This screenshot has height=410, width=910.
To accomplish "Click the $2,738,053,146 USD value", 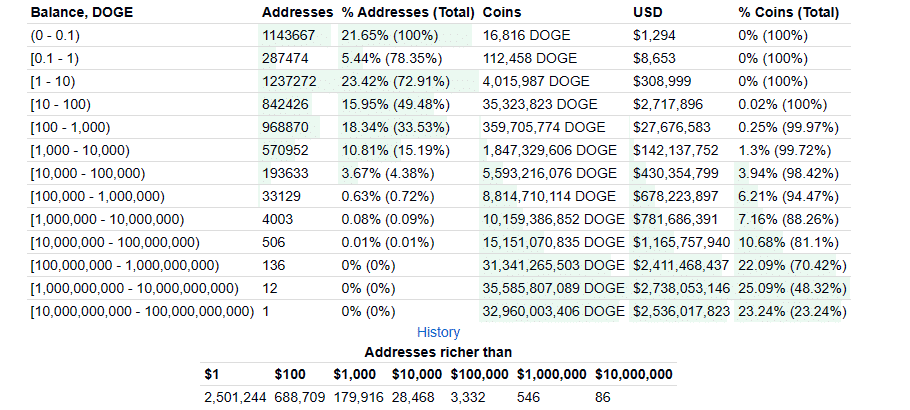I will [x=681, y=289].
